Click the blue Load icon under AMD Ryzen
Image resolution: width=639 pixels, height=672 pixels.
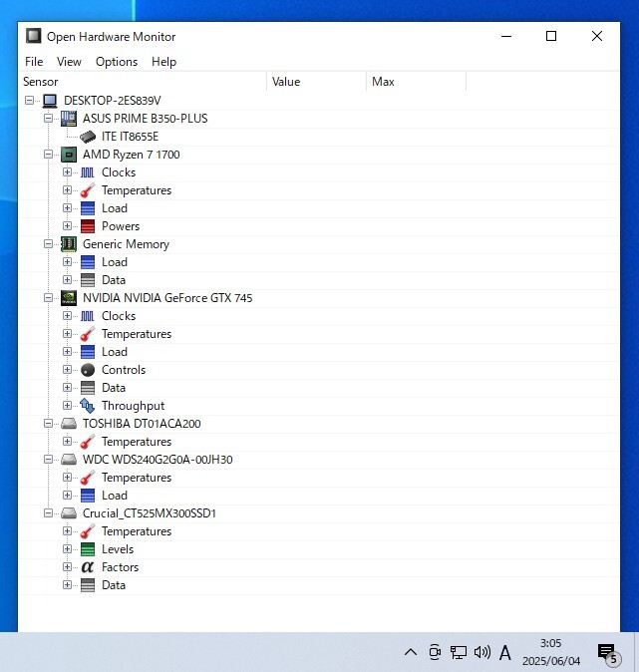[88, 208]
